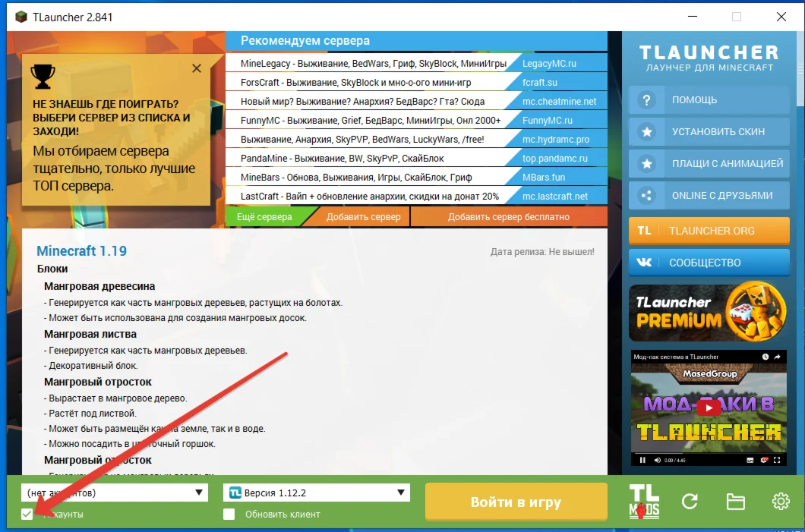The width and height of the screenshot is (805, 532).
Task: Click the VK logo icon
Action: 644,263
